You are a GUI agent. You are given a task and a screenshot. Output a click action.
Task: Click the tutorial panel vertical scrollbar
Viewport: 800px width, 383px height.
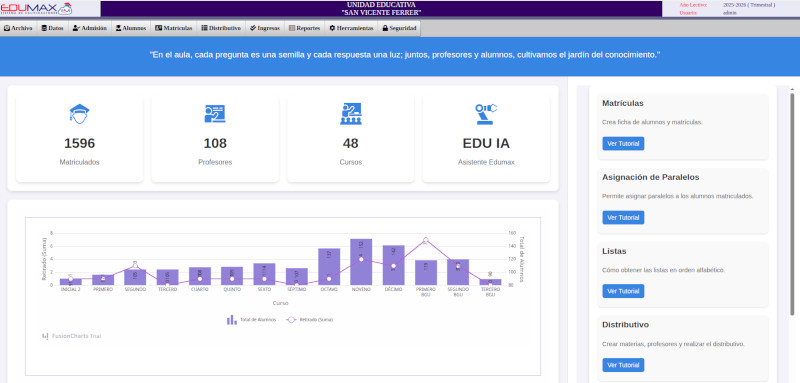[792, 204]
